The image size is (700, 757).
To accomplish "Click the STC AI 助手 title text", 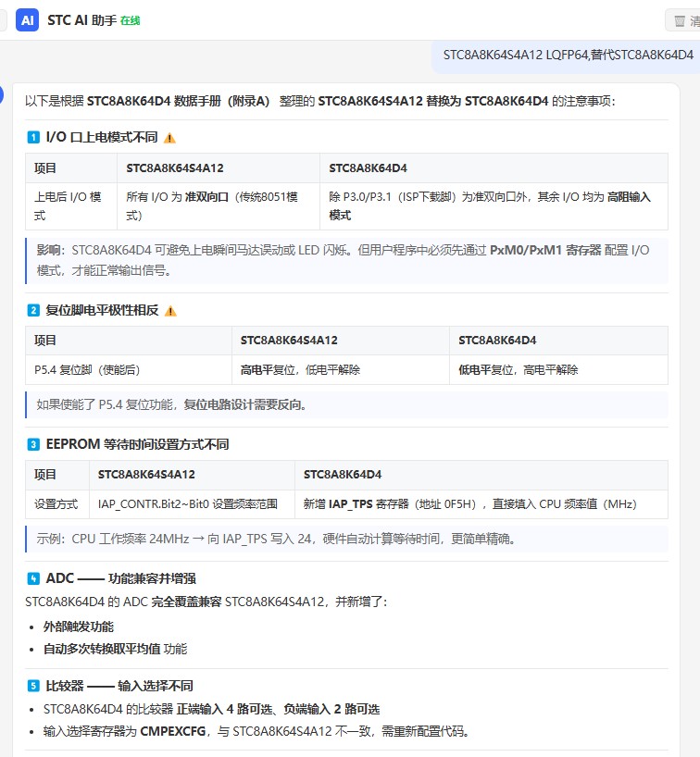I will pos(81,20).
